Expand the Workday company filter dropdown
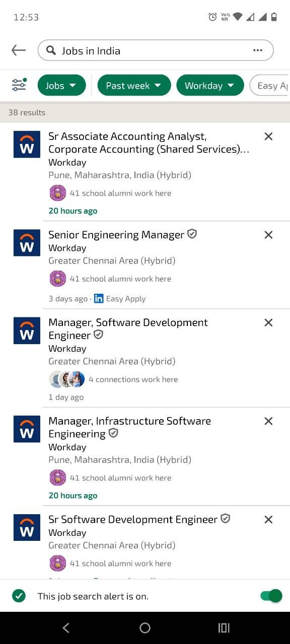The height and width of the screenshot is (644, 290). click(210, 86)
